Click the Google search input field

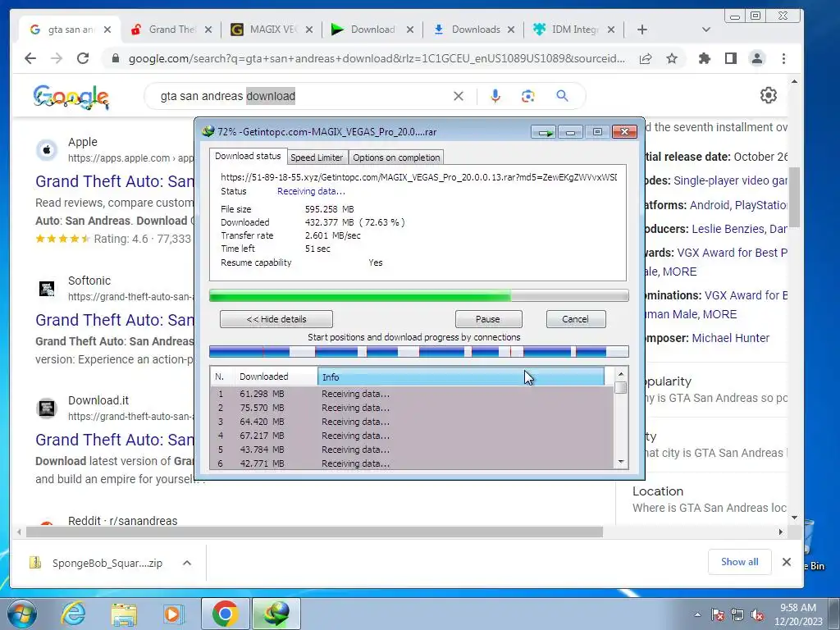[x=305, y=96]
